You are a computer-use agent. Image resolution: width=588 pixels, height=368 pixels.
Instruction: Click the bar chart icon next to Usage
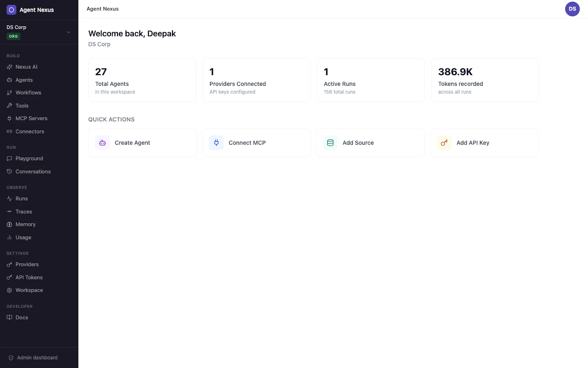10,238
